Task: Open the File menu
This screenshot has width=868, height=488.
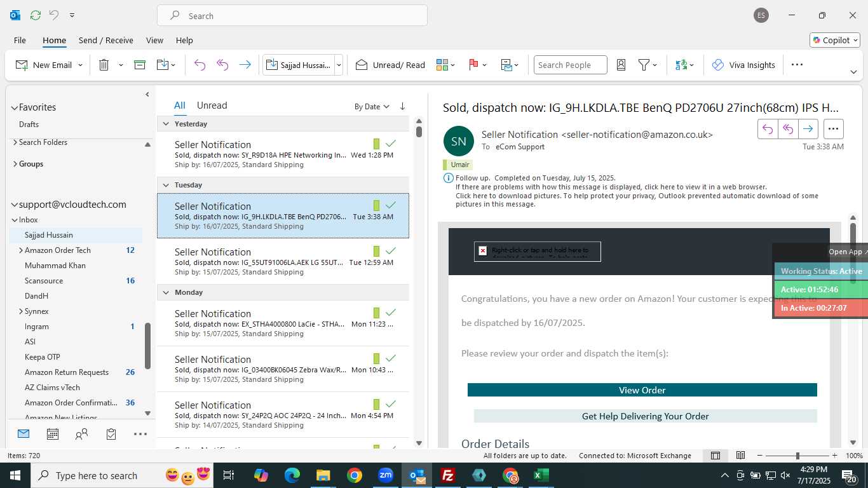Action: click(20, 40)
